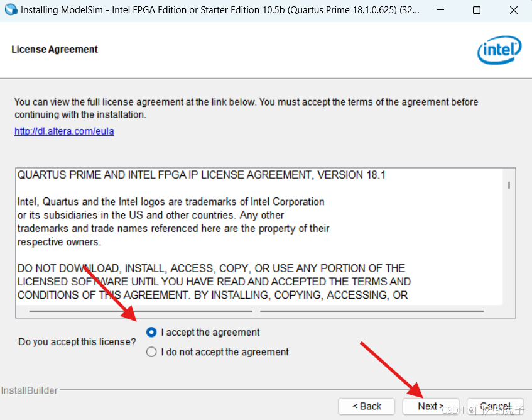Minimize the installer window
The image size is (532, 420).
[440, 10]
